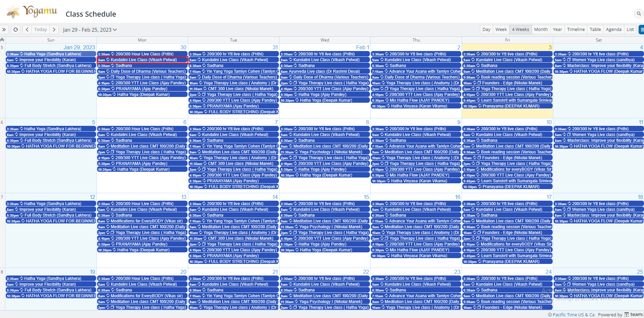Go to next period arrow

(54, 30)
